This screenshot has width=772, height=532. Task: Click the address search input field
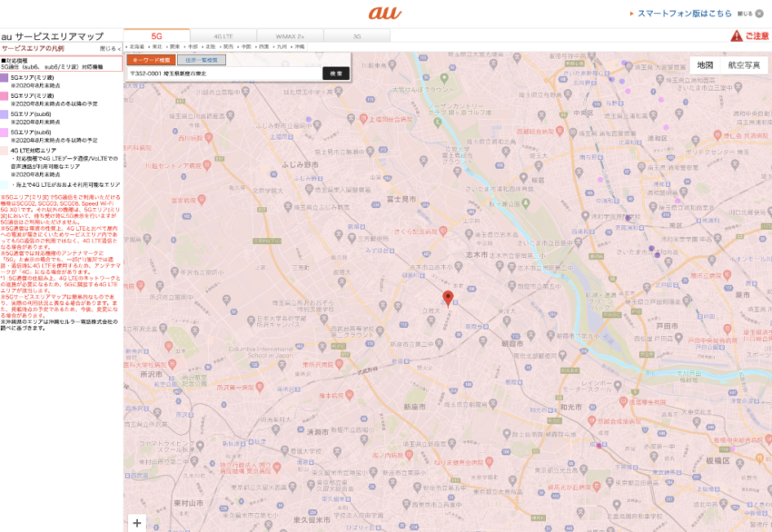click(223, 74)
